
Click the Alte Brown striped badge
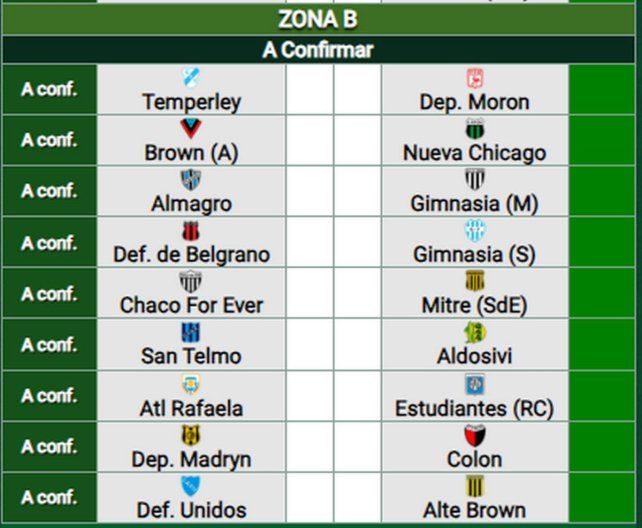[475, 486]
